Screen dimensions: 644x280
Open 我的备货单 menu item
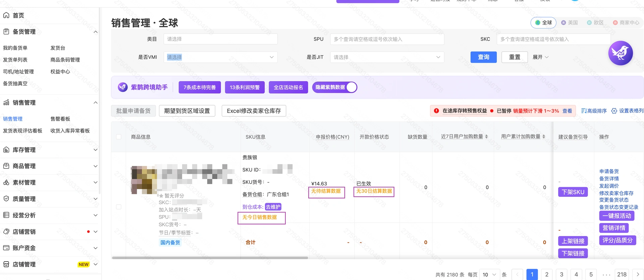pyautogui.click(x=15, y=48)
